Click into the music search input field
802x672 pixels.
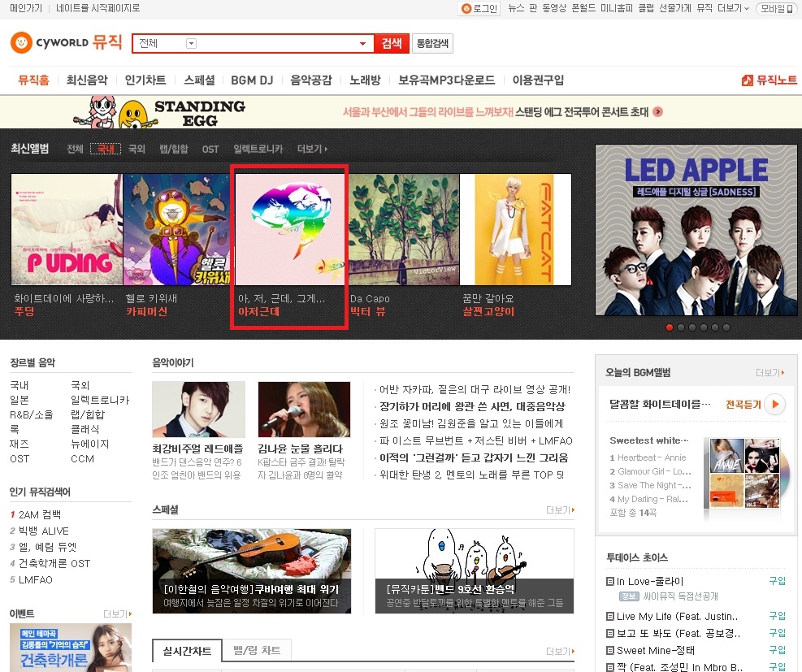[276, 43]
